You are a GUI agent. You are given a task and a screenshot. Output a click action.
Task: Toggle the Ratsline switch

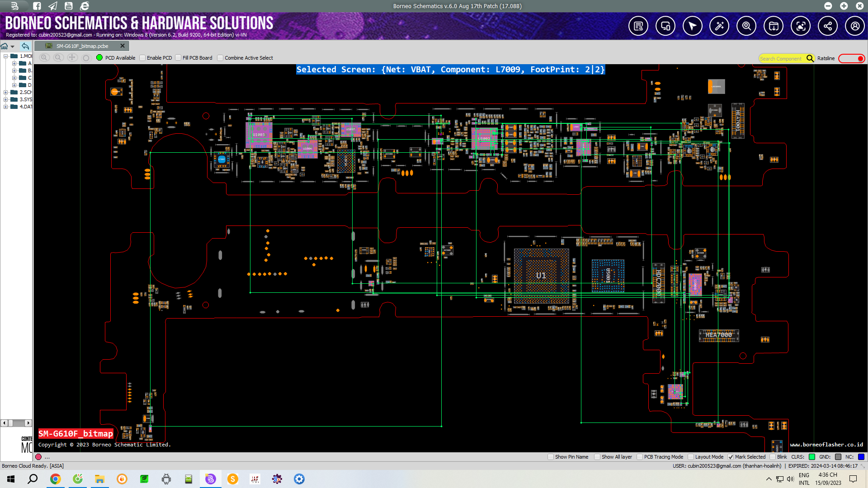click(x=852, y=58)
